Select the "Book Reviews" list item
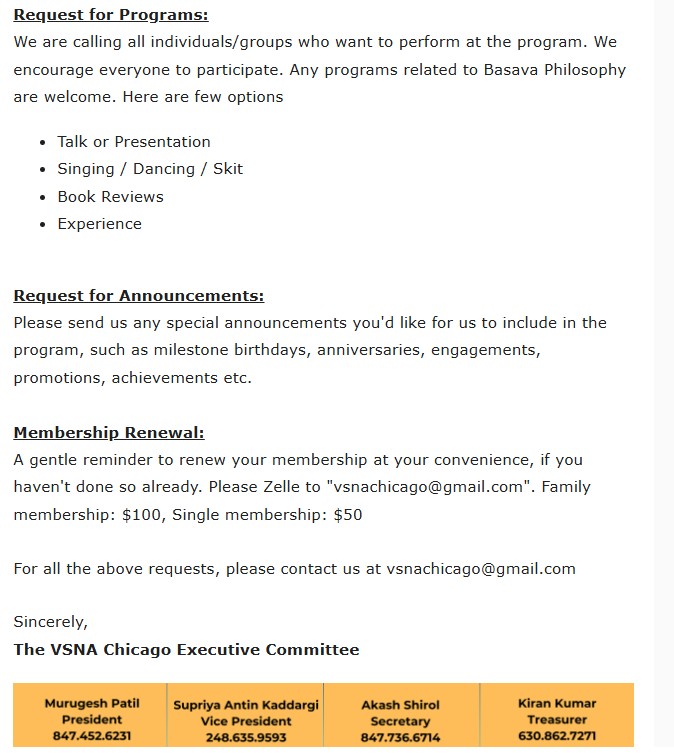The width and height of the screenshot is (674, 753). tap(110, 197)
